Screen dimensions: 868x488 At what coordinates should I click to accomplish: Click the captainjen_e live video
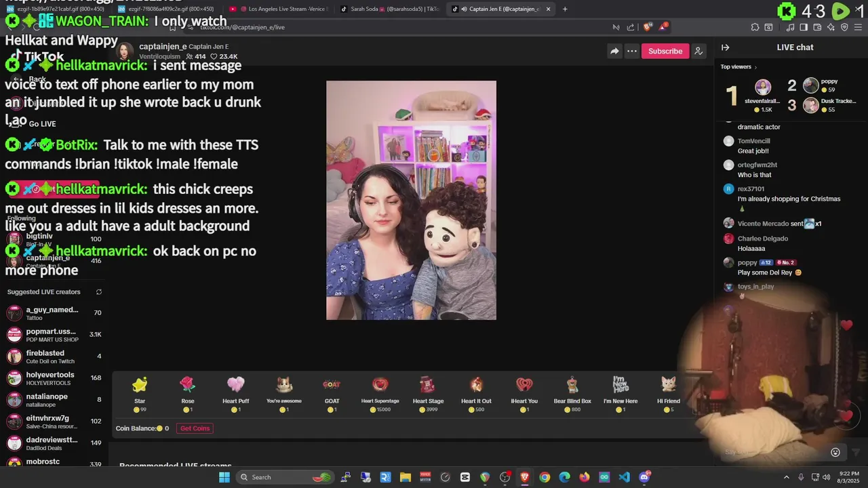[411, 201]
